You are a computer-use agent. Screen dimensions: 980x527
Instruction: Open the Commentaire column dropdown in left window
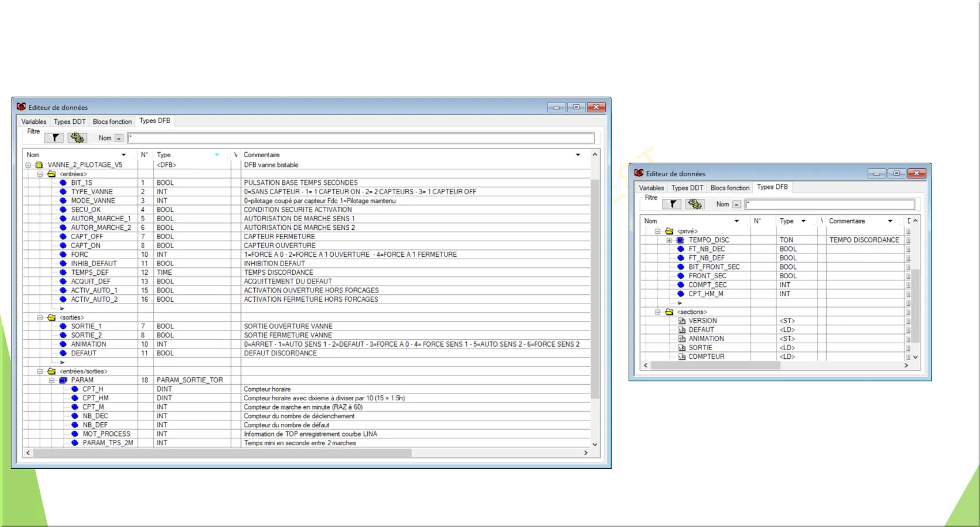tap(578, 155)
